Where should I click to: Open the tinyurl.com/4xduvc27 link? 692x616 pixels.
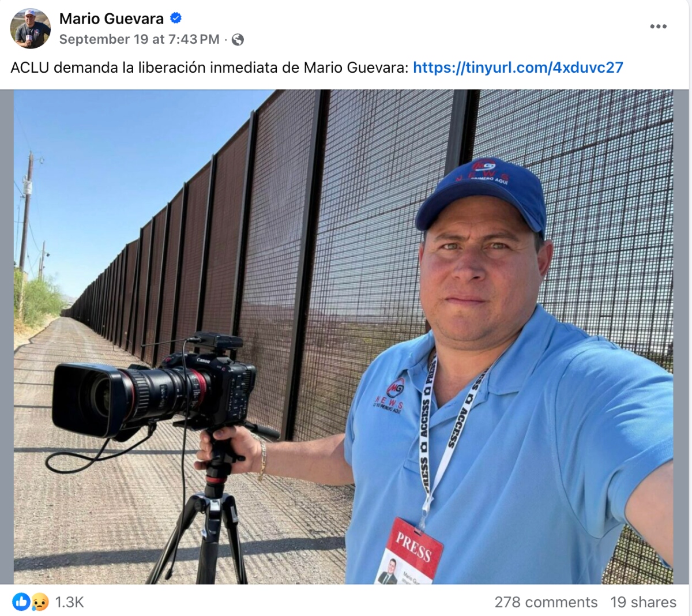pyautogui.click(x=518, y=67)
